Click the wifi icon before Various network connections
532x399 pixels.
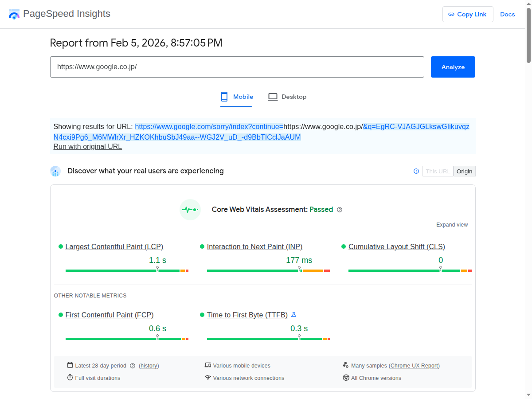click(x=208, y=378)
